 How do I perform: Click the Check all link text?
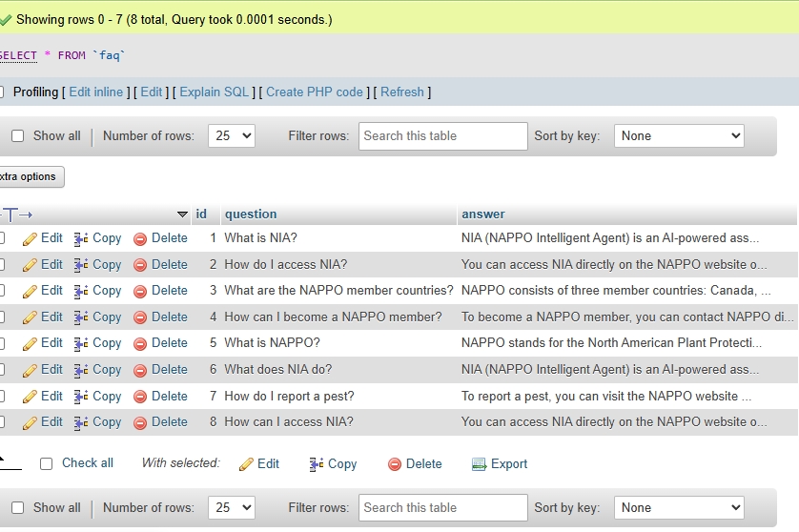pos(88,462)
